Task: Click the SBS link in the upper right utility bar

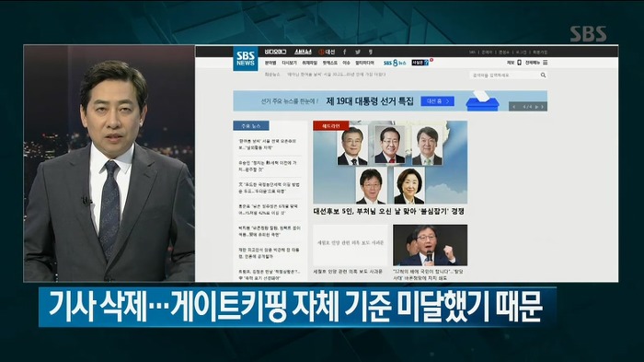Action: [472, 53]
